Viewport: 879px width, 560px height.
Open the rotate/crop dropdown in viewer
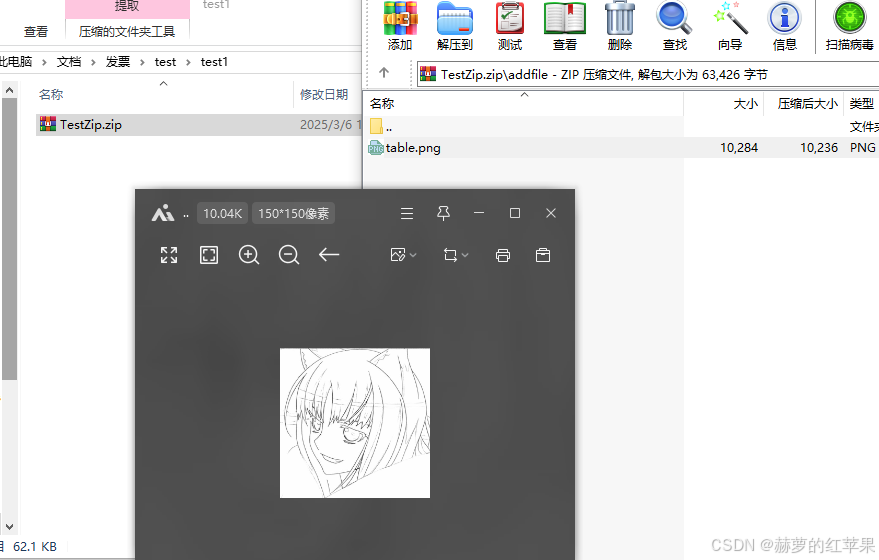(455, 255)
